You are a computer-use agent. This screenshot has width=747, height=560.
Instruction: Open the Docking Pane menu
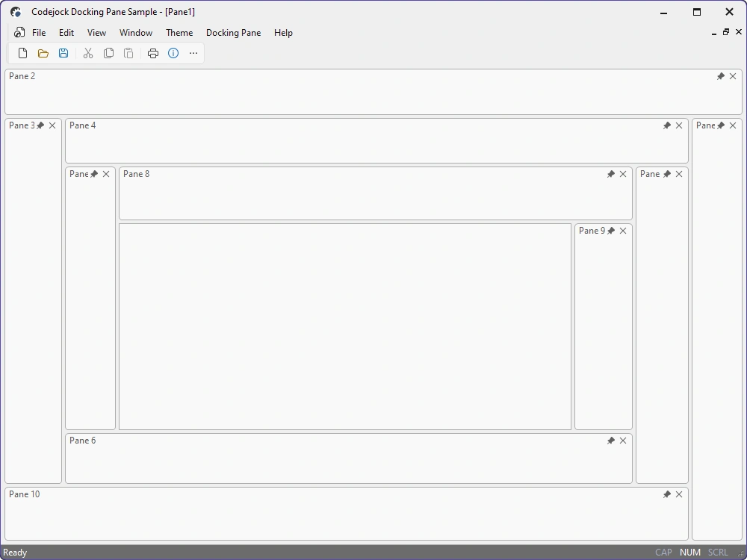(x=233, y=33)
